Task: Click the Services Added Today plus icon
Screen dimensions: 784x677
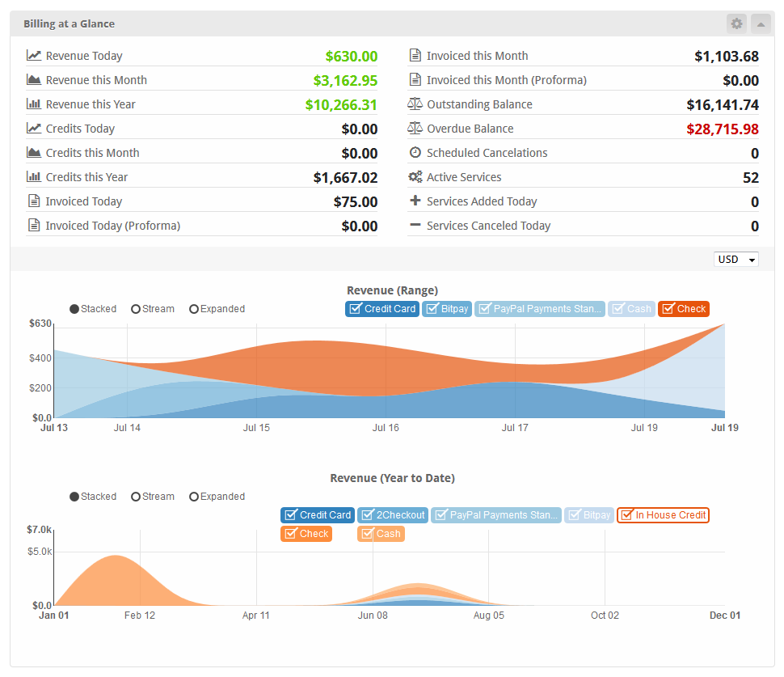Action: pos(415,201)
